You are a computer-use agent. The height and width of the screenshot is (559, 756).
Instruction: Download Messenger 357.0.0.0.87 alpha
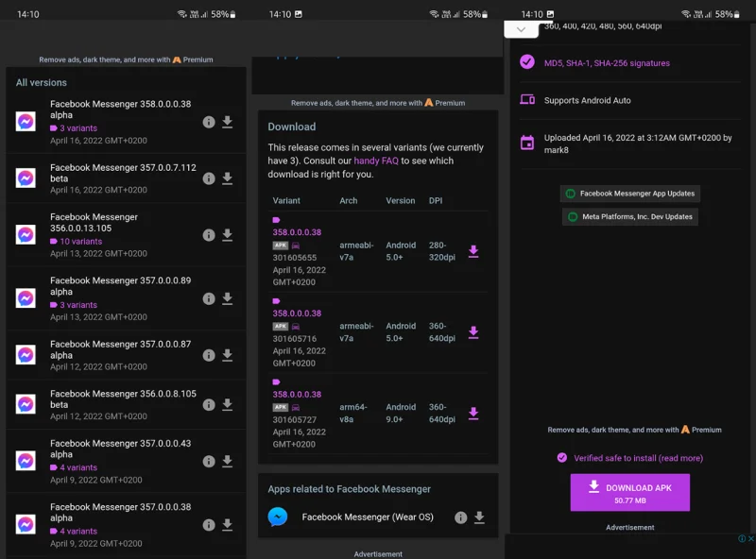(x=227, y=355)
